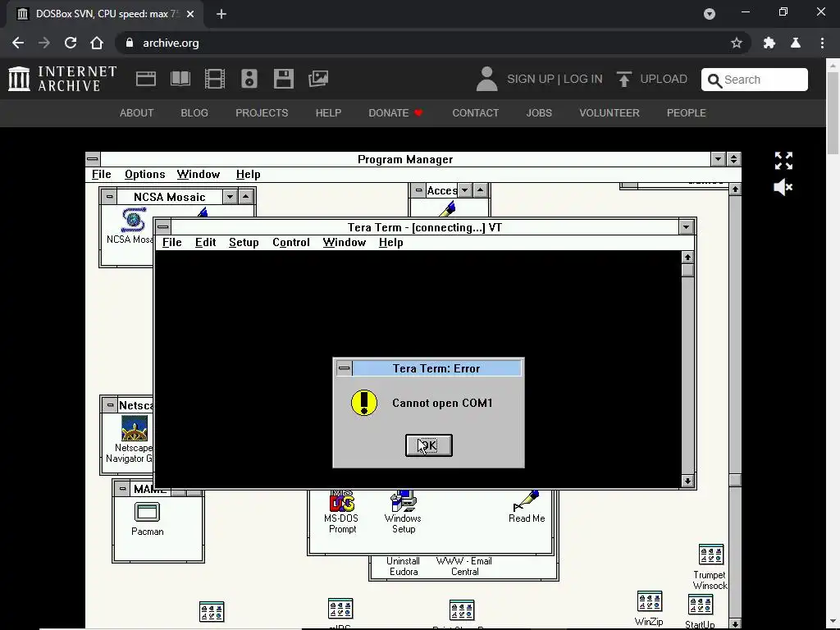Select the MS-DOS Prompt icon

342,502
